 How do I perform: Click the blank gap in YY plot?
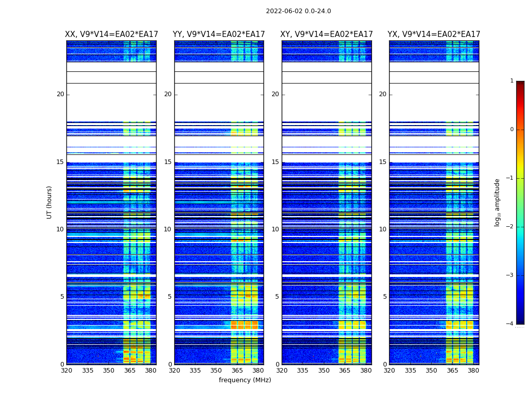(219, 102)
